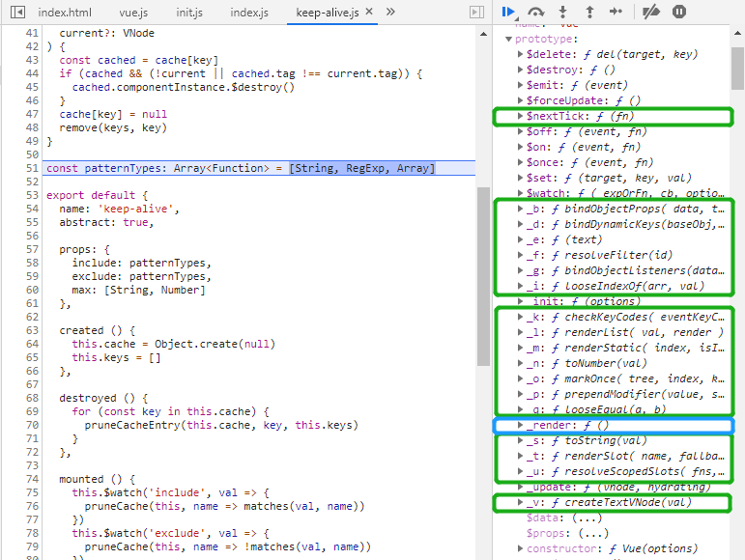Click the Step icon in debugger toolbar
The width and height of the screenshot is (745, 560).
(x=616, y=12)
